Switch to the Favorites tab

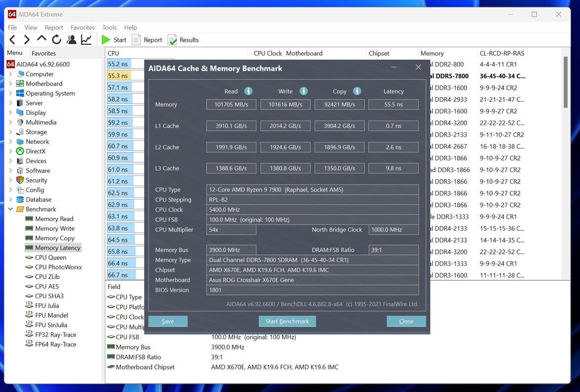43,53
